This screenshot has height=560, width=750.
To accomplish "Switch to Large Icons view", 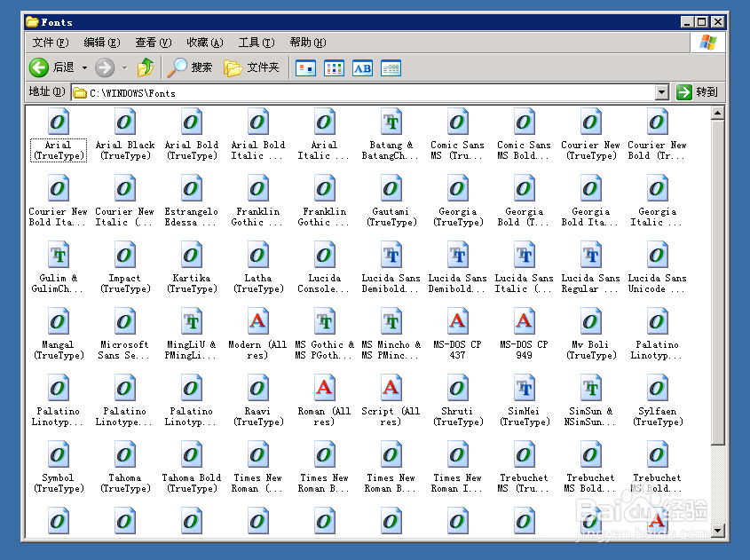I will pyautogui.click(x=305, y=68).
